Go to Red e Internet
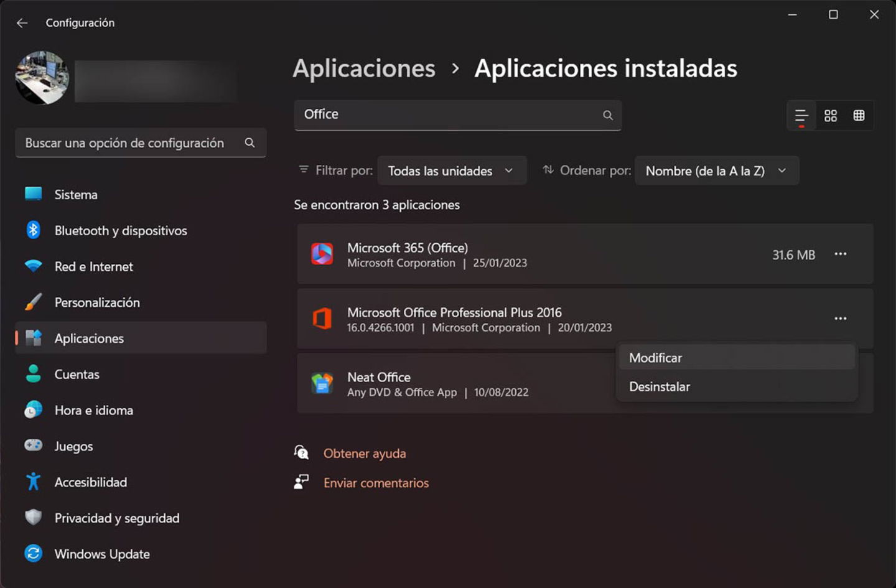896x588 pixels. point(141,266)
